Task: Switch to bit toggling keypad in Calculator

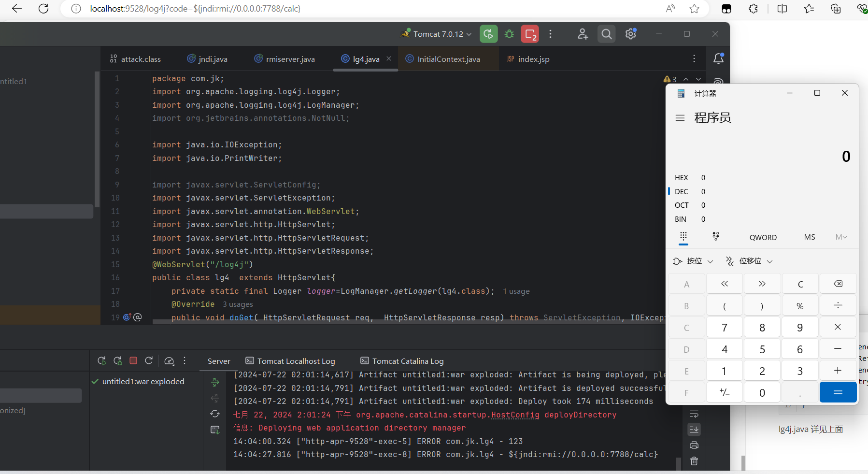Action: point(716,237)
